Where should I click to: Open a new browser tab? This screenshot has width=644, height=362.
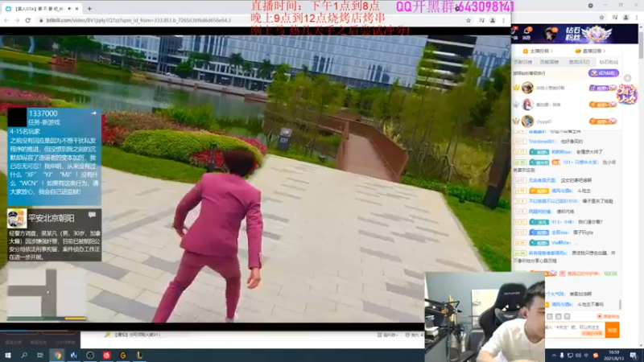(89, 8)
